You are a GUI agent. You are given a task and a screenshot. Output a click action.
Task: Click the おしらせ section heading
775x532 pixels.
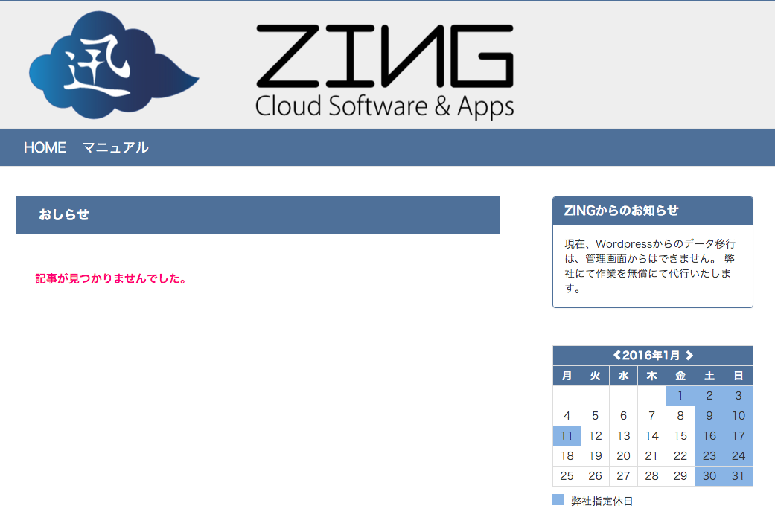pos(258,215)
